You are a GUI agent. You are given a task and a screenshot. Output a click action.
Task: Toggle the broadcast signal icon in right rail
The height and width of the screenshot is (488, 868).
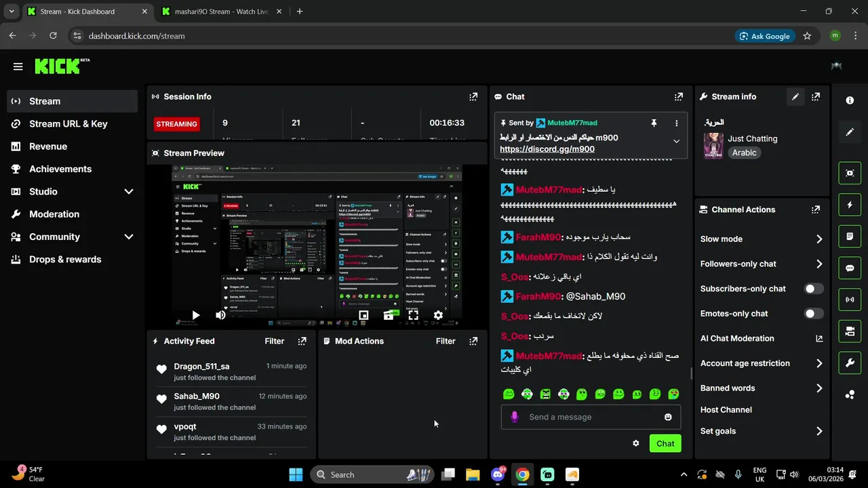850,300
